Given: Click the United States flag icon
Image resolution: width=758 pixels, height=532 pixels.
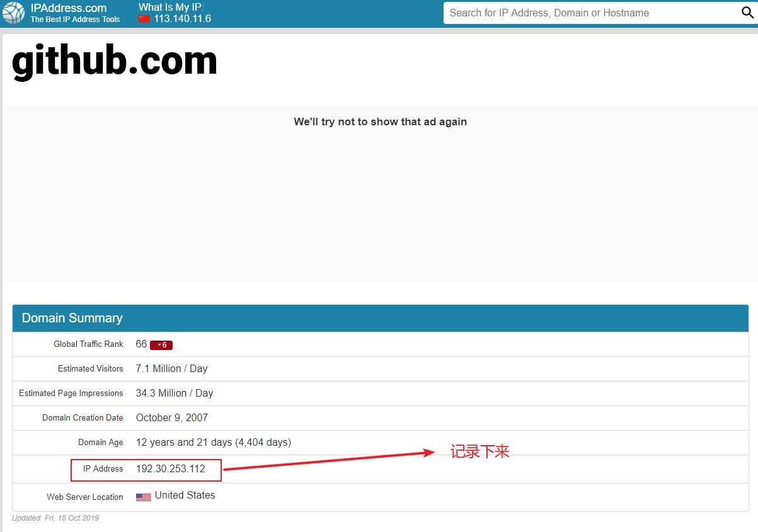Looking at the screenshot, I should point(144,497).
